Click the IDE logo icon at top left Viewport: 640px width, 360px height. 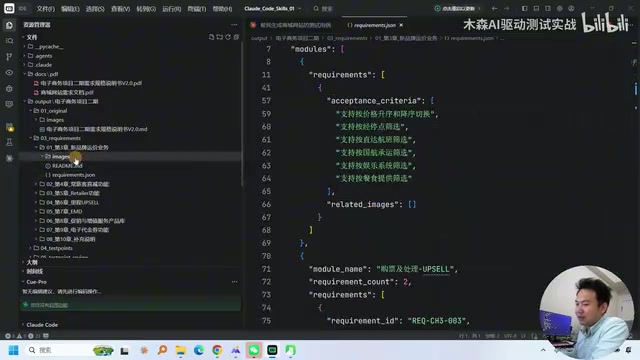[x=9, y=8]
